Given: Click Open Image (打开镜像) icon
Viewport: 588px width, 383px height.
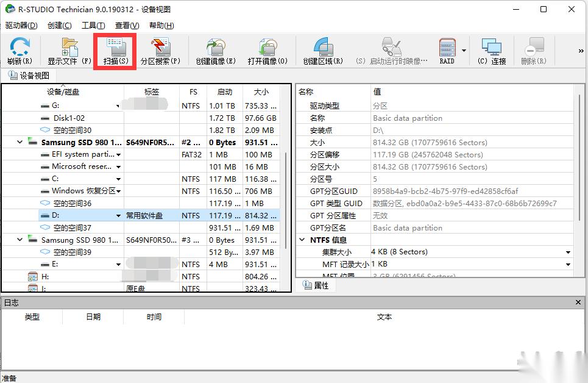Looking at the screenshot, I should (x=267, y=51).
